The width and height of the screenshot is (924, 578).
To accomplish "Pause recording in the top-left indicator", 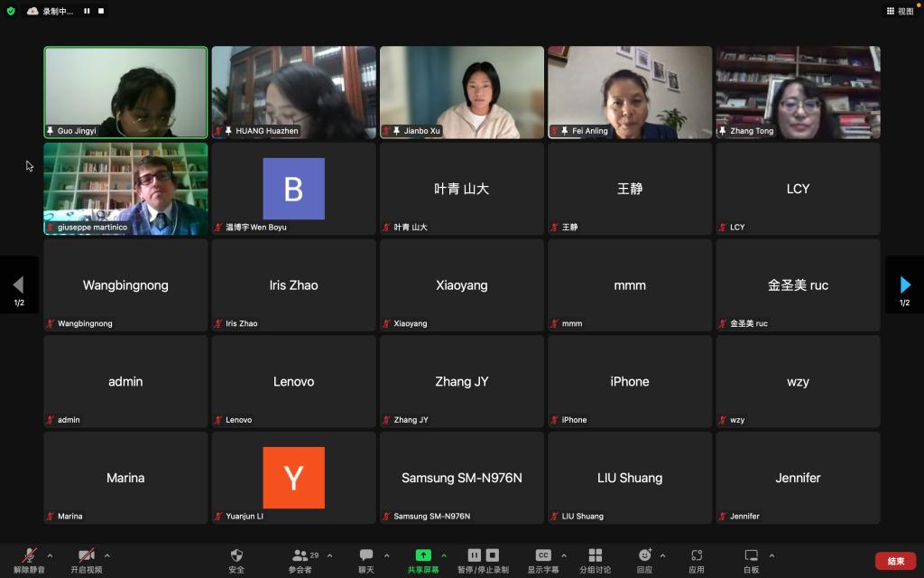I will click(x=87, y=11).
